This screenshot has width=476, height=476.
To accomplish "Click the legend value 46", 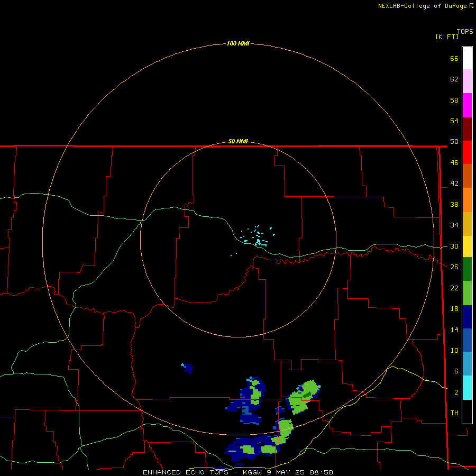I will [454, 162].
